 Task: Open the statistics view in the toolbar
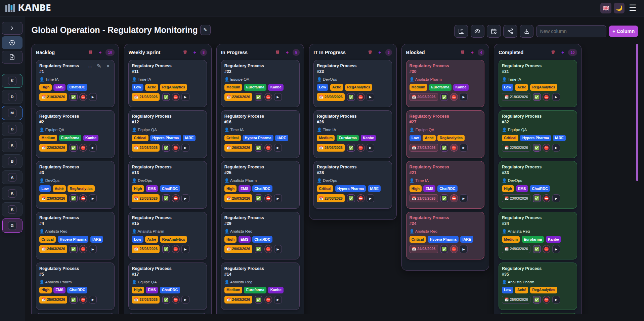tap(461, 31)
